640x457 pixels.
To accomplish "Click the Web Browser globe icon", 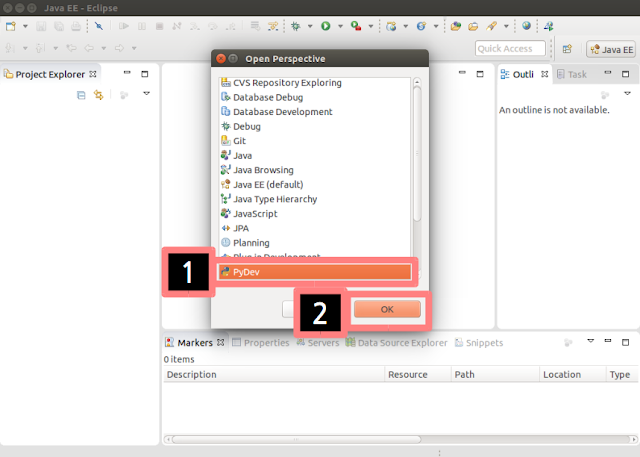I will pos(527,26).
